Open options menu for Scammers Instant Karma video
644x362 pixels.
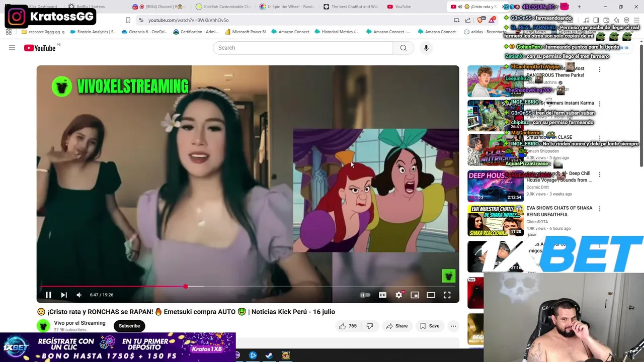pos(599,104)
